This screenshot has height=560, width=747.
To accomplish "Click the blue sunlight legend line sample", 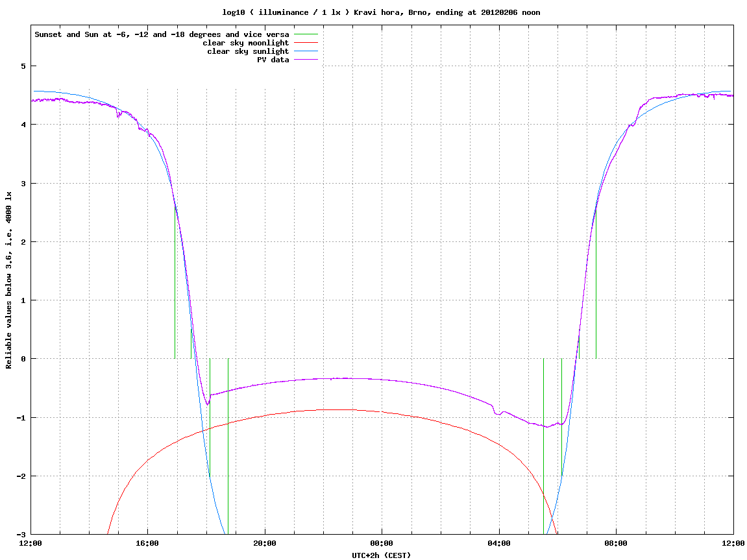I will [306, 51].
